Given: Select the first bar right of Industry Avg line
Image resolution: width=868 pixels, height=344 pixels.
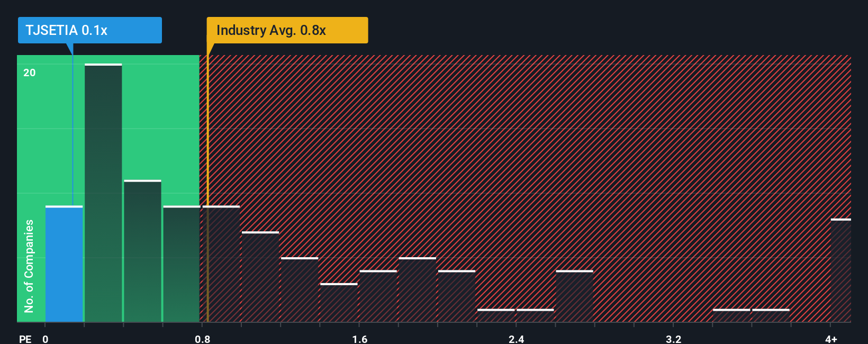Looking at the screenshot, I should coord(221,264).
